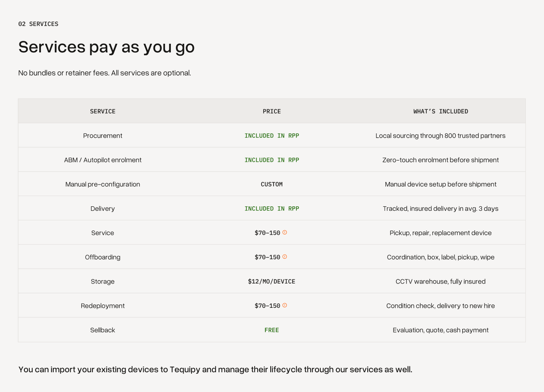Click Local sourcing through 800 trusted partners

(441, 136)
